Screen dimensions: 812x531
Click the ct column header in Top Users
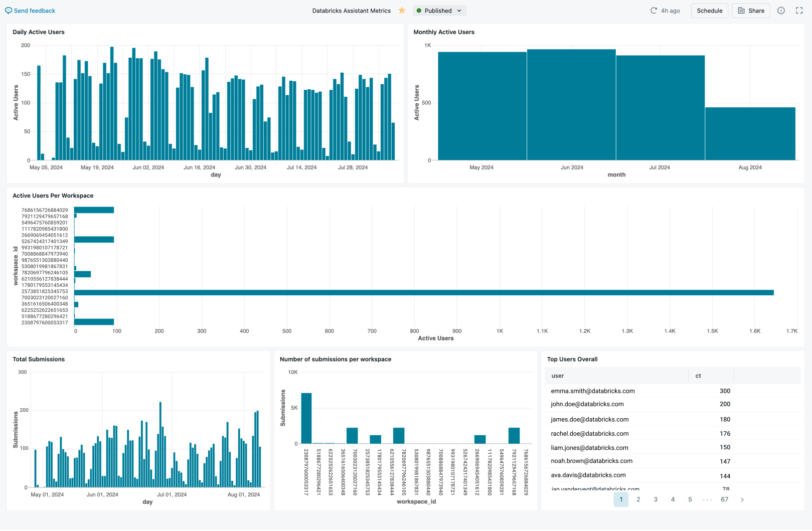698,375
